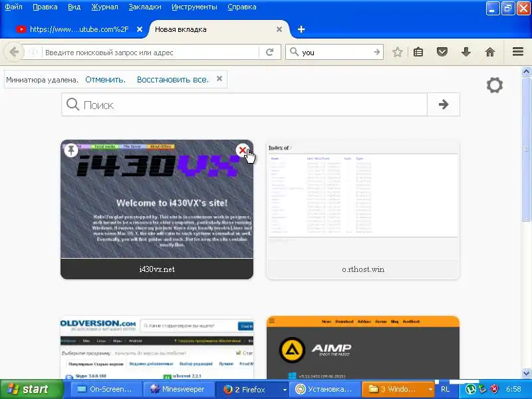Open the Windows start menu
The width and height of the screenshot is (532, 399).
click(32, 389)
